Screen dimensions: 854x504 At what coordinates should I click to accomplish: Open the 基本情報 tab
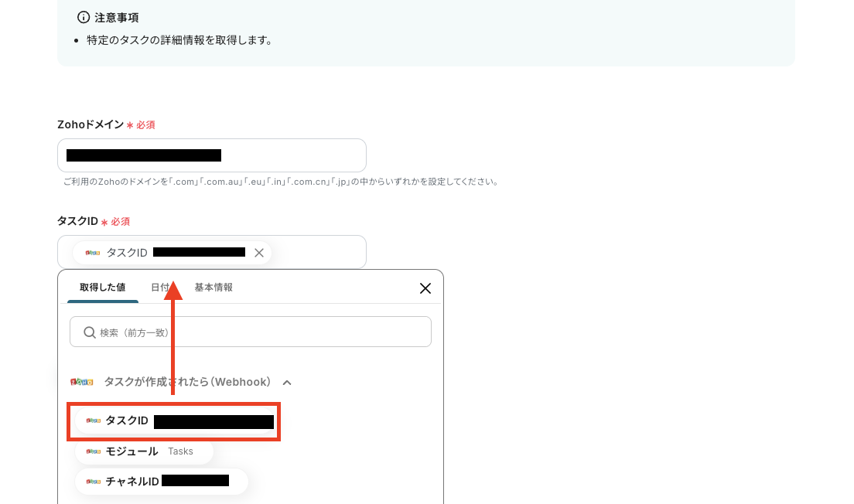click(x=213, y=288)
